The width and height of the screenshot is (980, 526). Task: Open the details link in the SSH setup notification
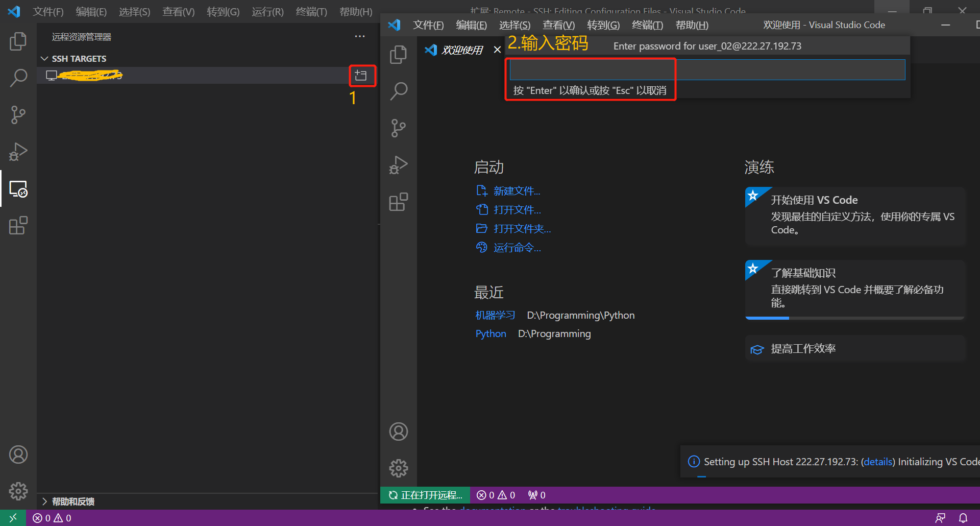point(877,461)
